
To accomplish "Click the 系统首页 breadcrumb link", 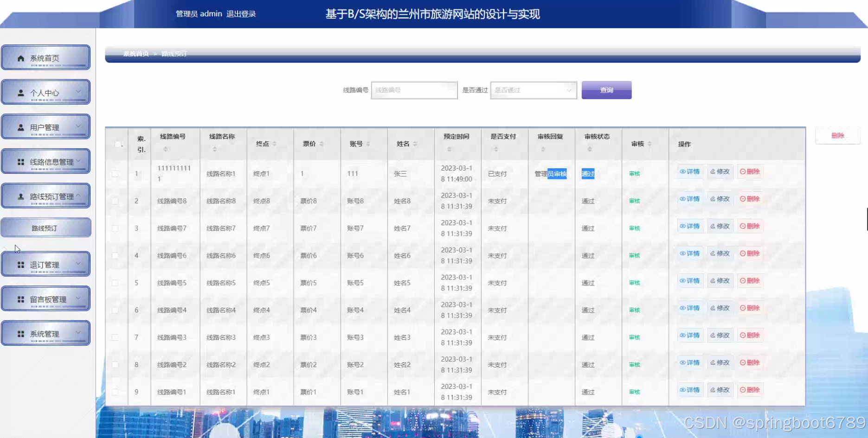I will [x=136, y=54].
